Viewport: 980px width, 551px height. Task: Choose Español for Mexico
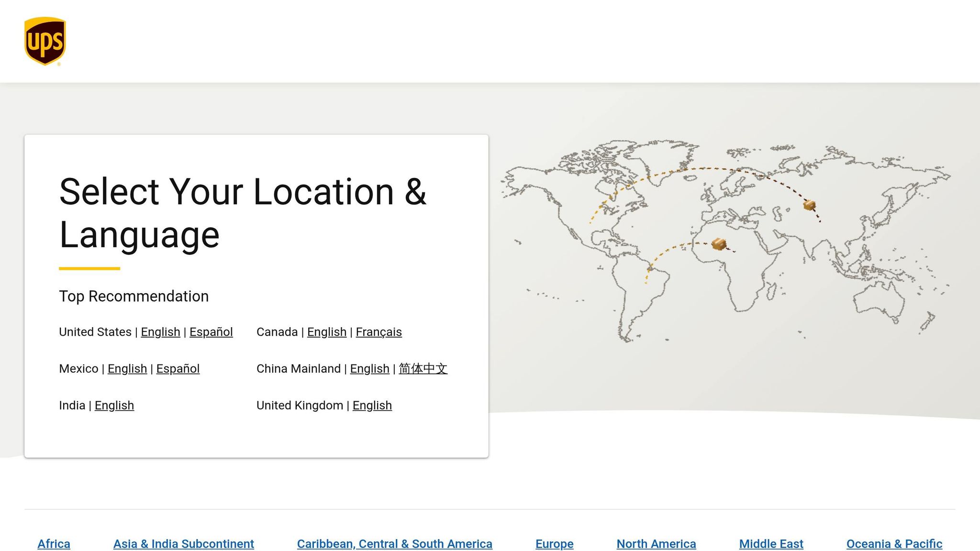178,369
